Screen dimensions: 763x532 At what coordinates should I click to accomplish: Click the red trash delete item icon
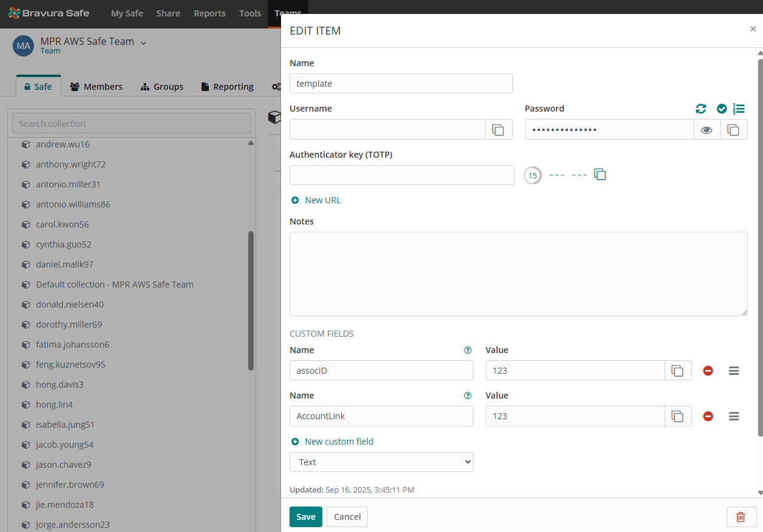[741, 517]
